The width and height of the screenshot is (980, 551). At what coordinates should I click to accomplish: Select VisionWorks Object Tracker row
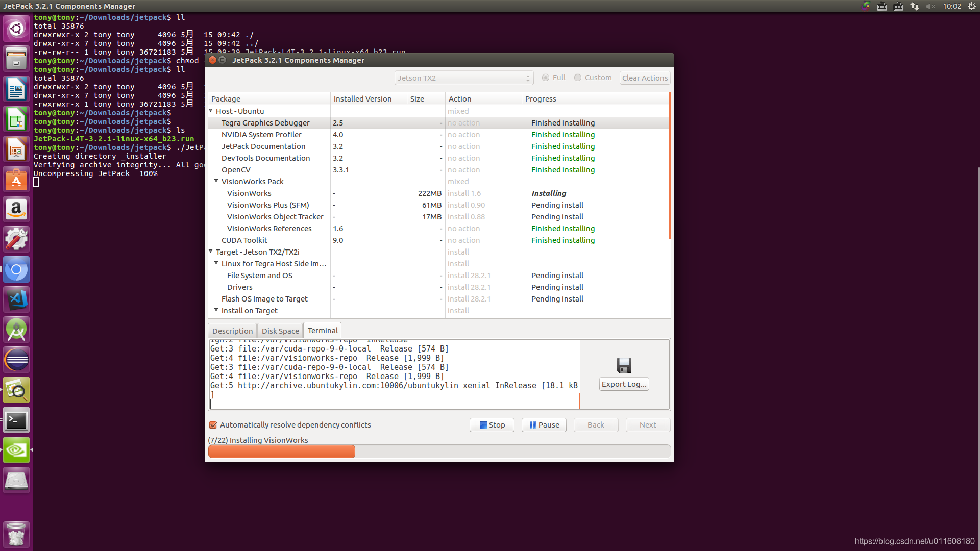coord(438,217)
